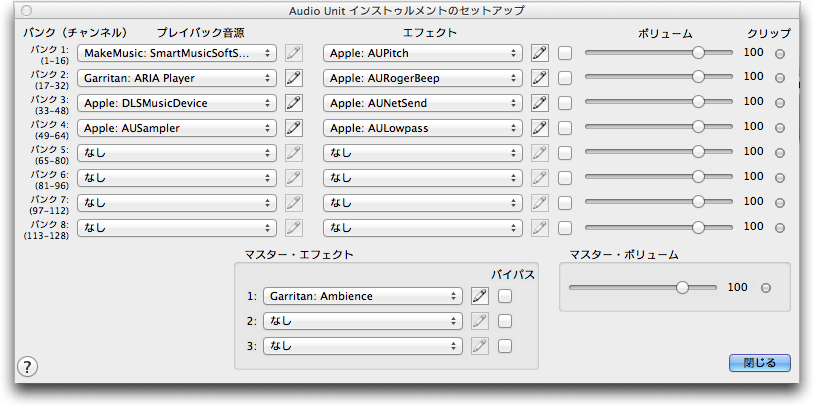Enable bypass for Garritan: Ambience master effect
The height and width of the screenshot is (407, 814).
point(505,296)
